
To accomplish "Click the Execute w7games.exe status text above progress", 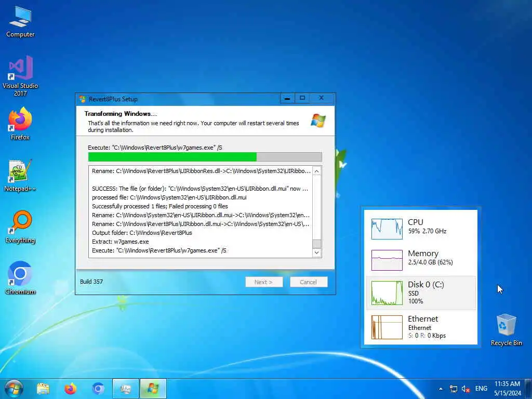I will pyautogui.click(x=155, y=148).
